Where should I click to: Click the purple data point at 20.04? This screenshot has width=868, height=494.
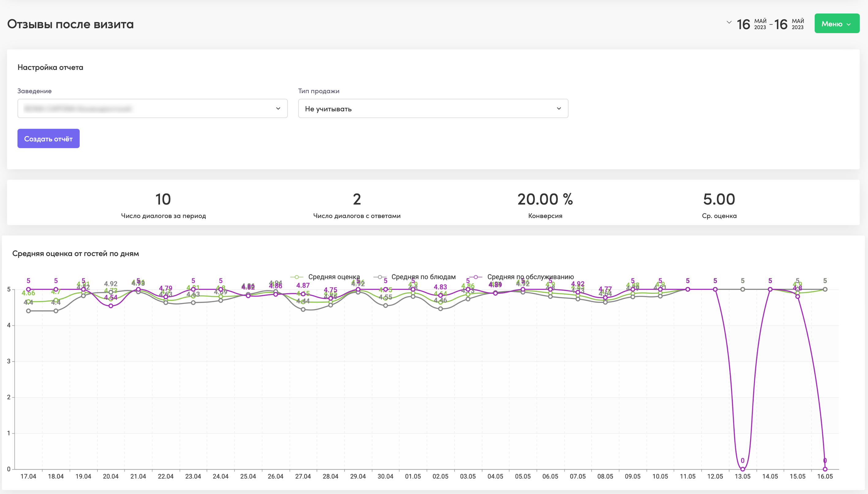click(x=111, y=306)
